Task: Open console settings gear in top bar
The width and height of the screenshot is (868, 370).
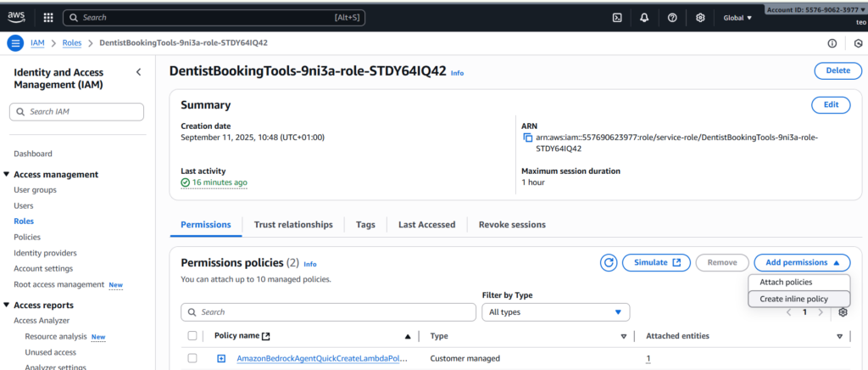Action: 700,17
